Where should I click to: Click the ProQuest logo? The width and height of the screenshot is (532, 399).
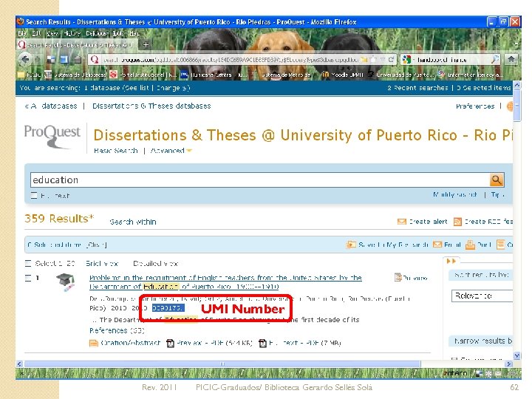point(52,137)
